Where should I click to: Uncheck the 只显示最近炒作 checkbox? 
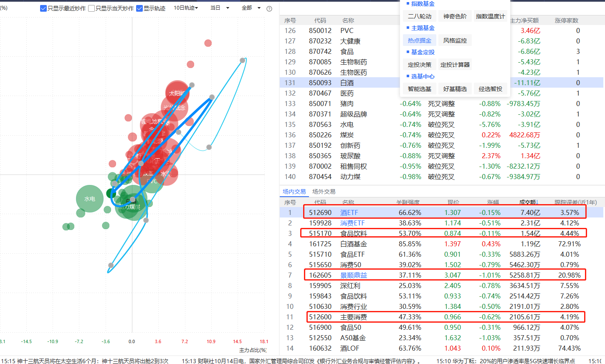[43, 8]
